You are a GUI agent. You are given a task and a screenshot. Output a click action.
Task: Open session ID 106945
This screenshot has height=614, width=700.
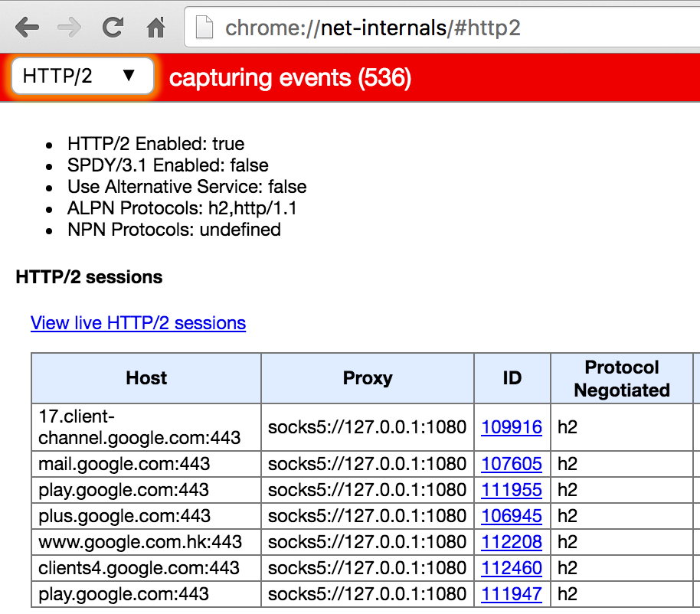point(512,516)
